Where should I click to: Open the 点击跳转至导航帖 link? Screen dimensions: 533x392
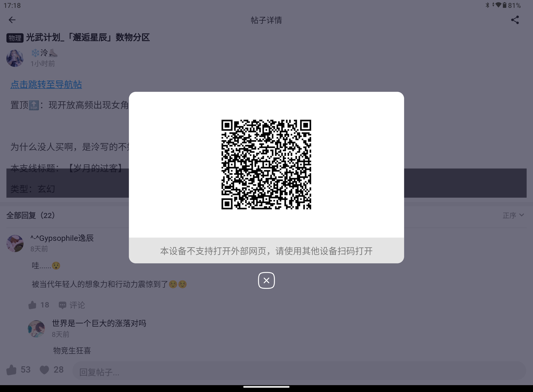(x=46, y=85)
